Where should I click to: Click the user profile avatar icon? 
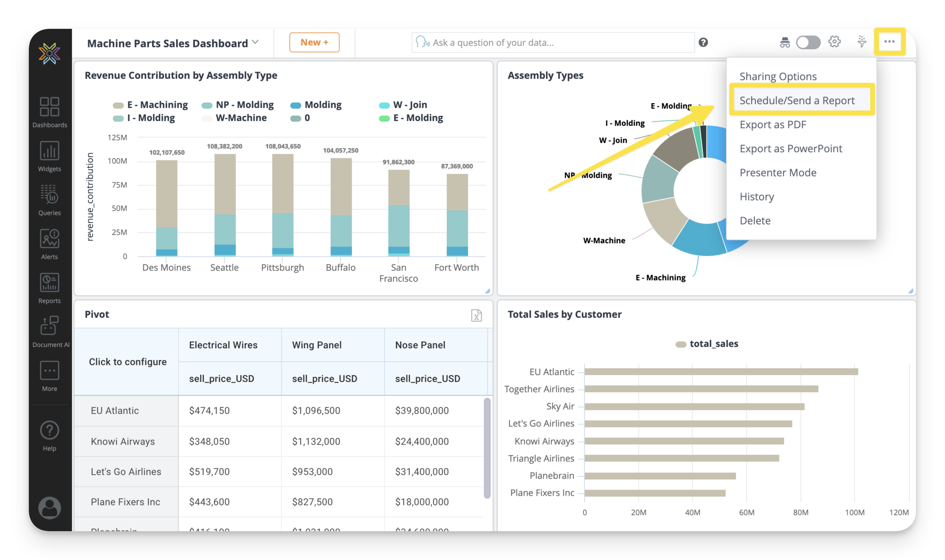[49, 507]
